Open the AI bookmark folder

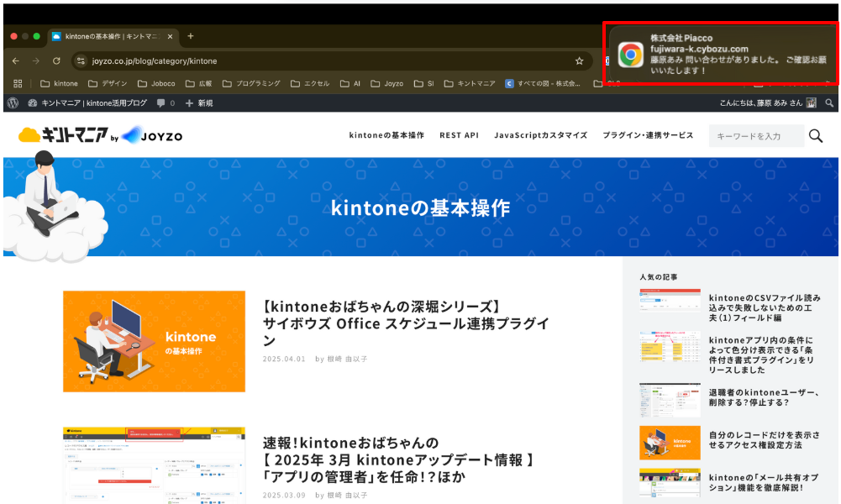pyautogui.click(x=350, y=84)
